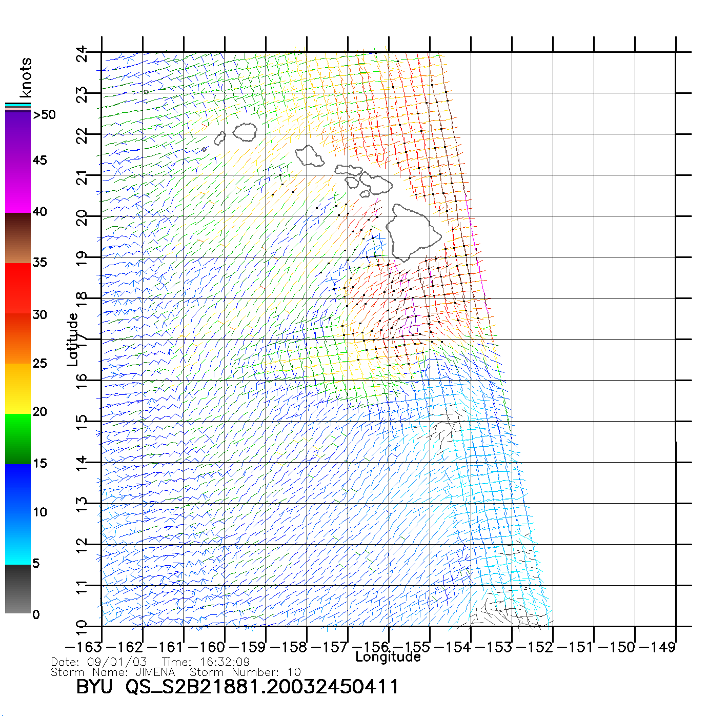
Task: Click the brown 35-40 knots legend band
Action: (18, 238)
